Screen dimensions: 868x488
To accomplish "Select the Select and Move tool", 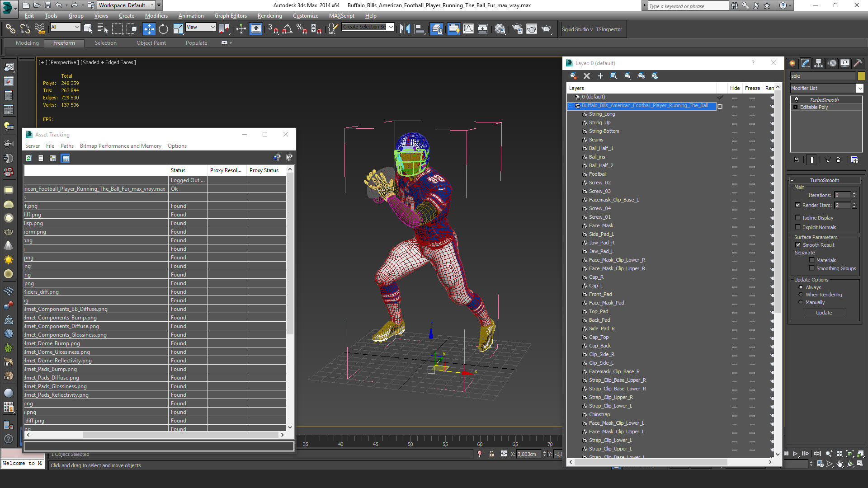I will point(149,29).
